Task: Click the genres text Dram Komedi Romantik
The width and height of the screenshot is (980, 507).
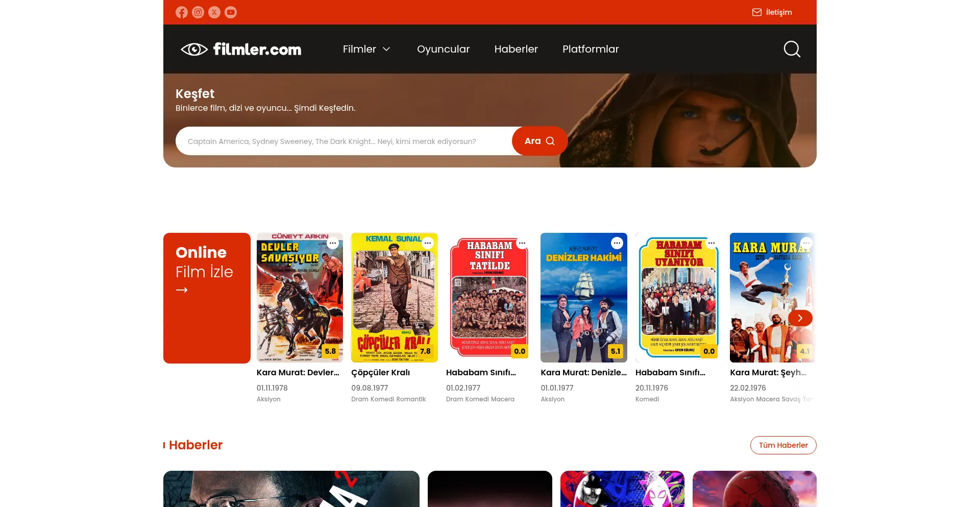Action: [x=388, y=399]
